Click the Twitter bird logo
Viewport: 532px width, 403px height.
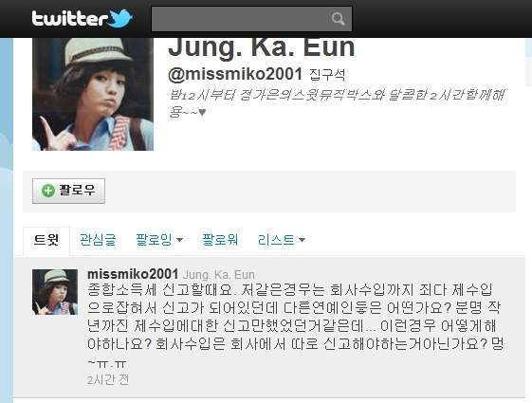pyautogui.click(x=120, y=18)
